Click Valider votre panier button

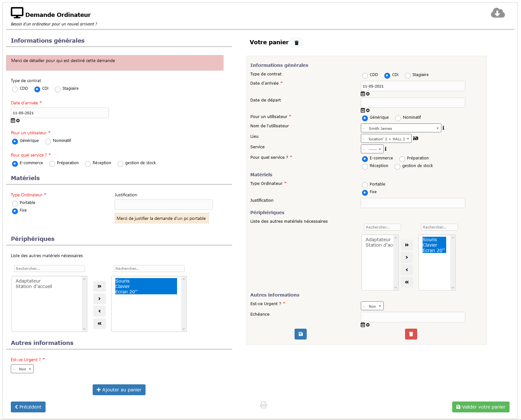[x=481, y=407]
